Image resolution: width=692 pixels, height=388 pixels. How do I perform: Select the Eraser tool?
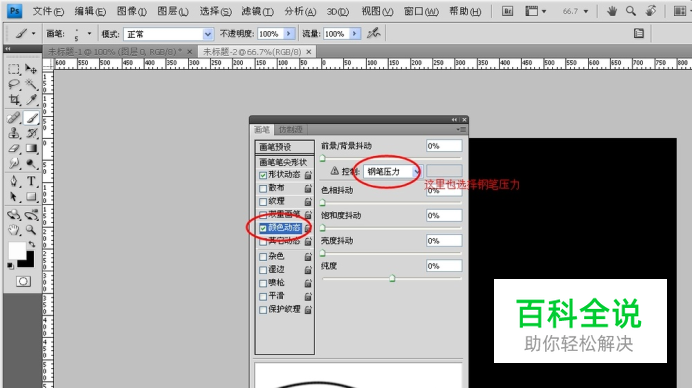point(14,148)
